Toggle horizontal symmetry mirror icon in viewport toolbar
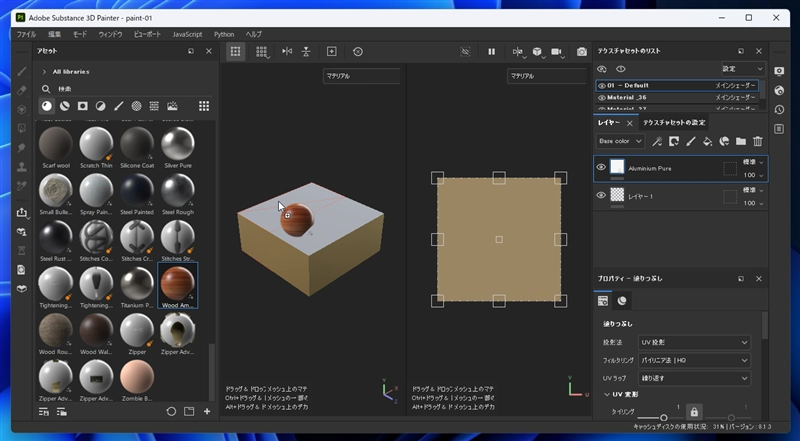 287,52
